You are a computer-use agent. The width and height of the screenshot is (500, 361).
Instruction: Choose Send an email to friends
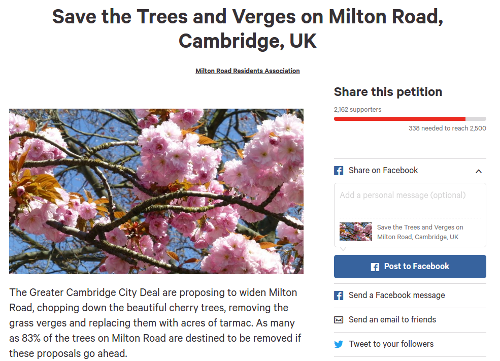(x=410, y=320)
